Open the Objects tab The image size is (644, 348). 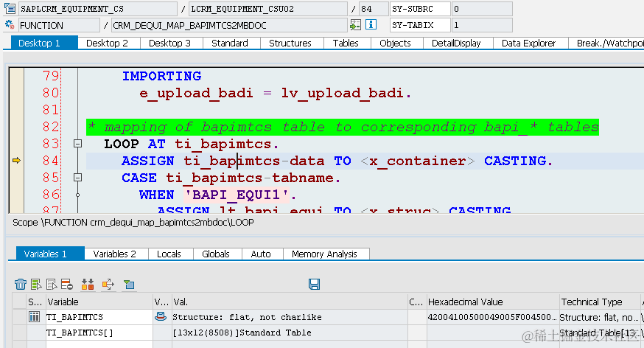396,43
